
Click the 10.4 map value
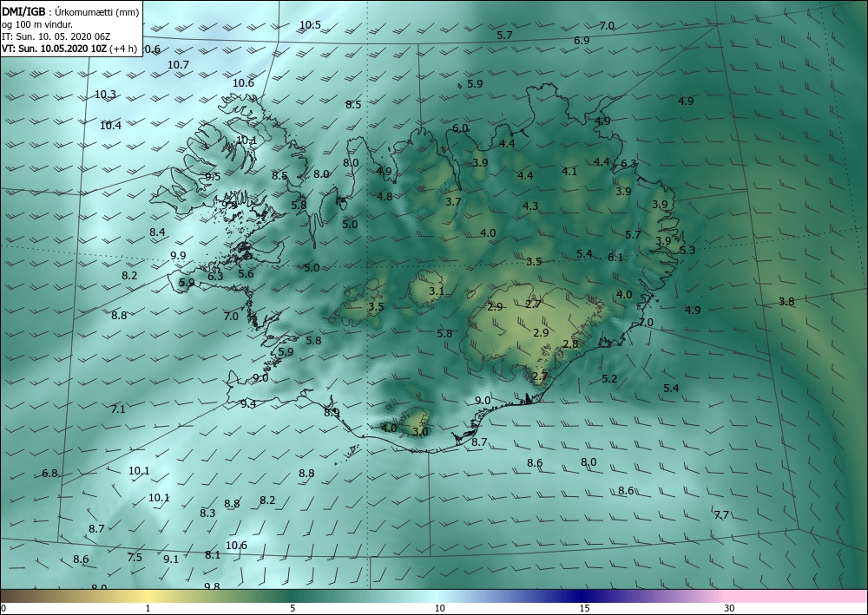111,126
